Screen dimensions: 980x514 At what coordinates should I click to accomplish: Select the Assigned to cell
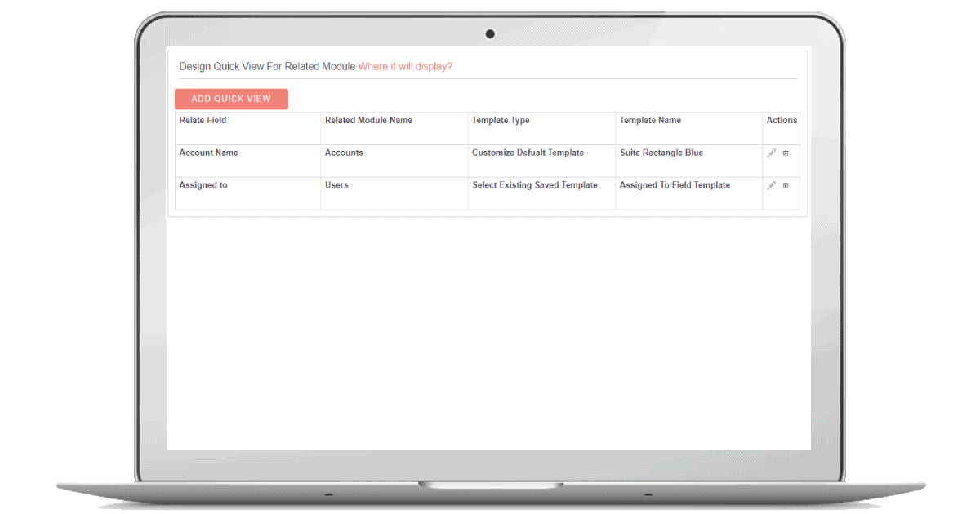(203, 186)
